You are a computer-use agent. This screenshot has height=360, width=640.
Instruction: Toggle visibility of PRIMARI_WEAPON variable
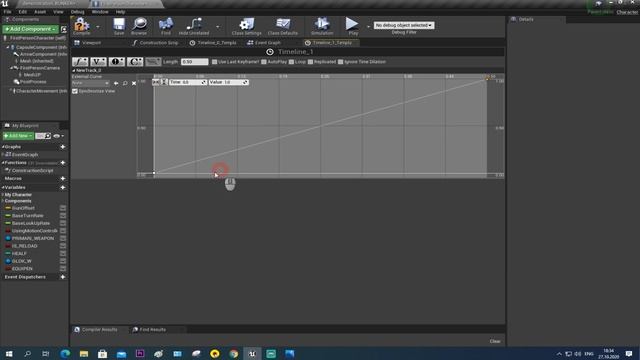click(63, 238)
